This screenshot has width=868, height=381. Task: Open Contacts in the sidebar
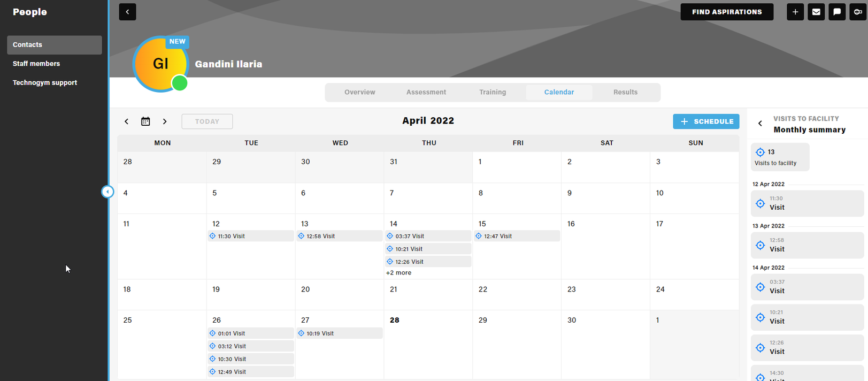click(x=54, y=45)
